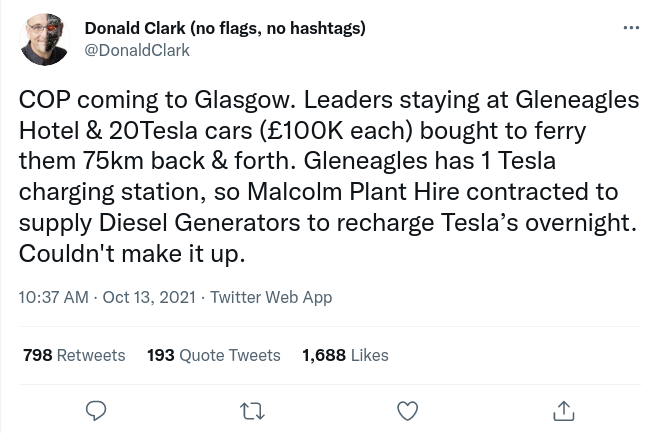Click the "Couldn't make it up." sentence

pos(131,253)
